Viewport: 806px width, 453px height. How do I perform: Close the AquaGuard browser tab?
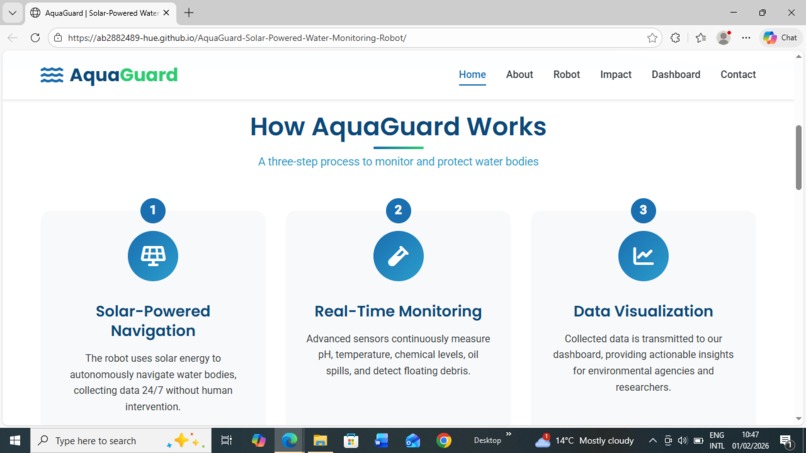tap(166, 13)
